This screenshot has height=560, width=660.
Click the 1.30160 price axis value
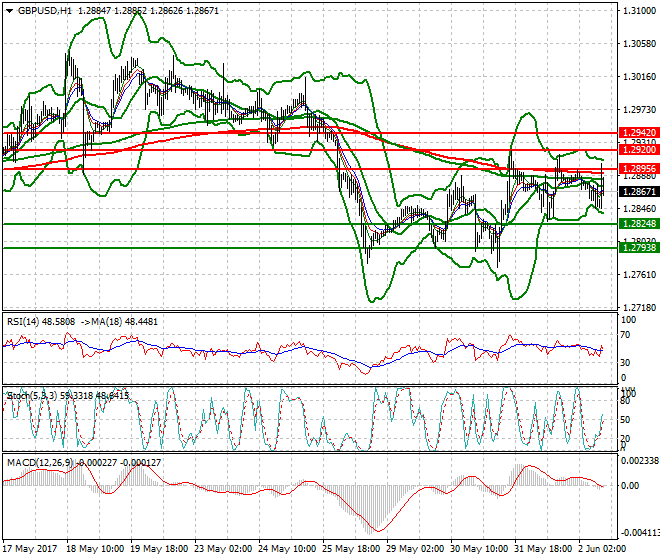[639, 77]
